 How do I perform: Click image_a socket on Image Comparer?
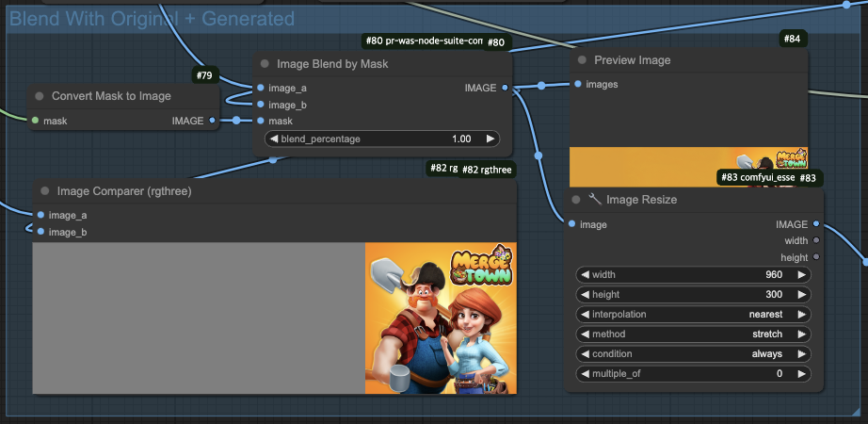point(41,215)
